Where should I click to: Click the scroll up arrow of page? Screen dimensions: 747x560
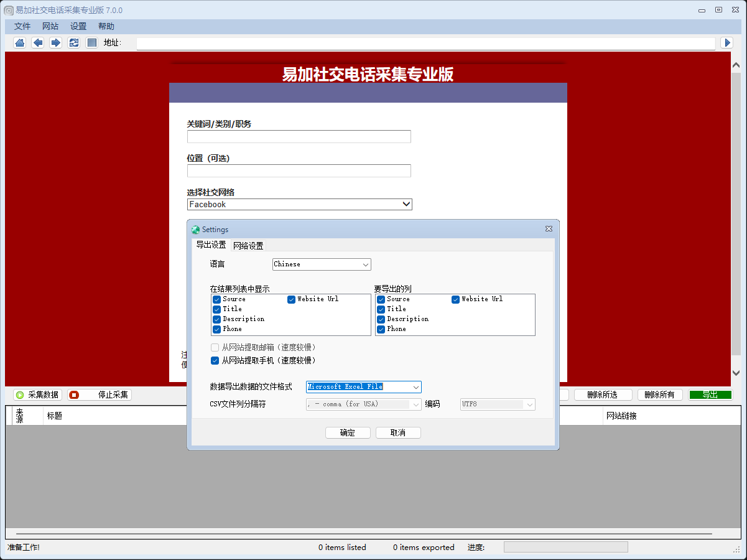[x=736, y=65]
